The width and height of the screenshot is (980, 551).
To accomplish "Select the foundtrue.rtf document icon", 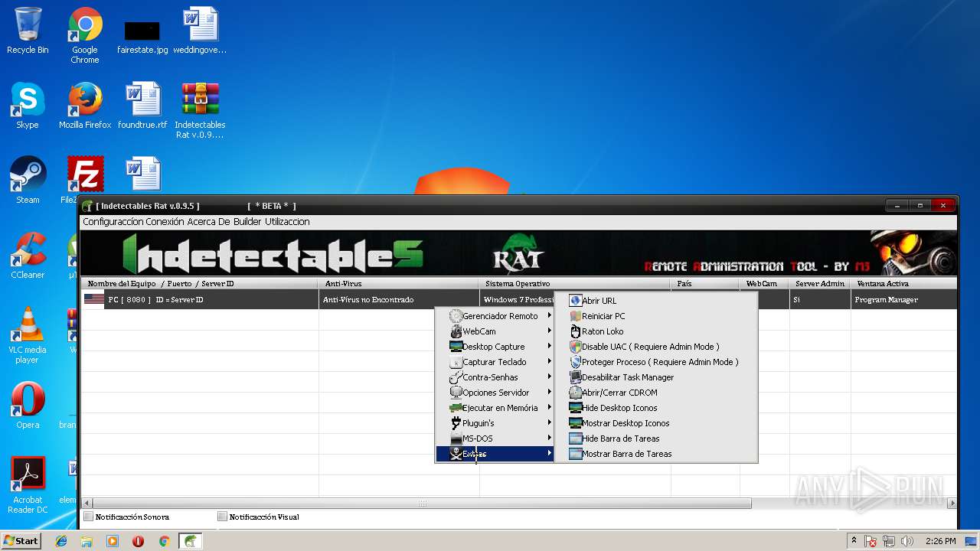I will click(x=142, y=106).
